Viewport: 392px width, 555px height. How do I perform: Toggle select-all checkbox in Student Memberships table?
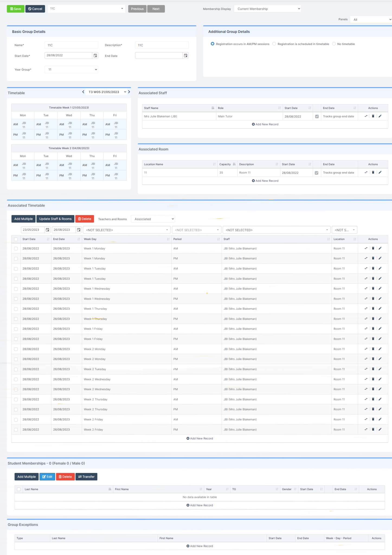coord(19,489)
